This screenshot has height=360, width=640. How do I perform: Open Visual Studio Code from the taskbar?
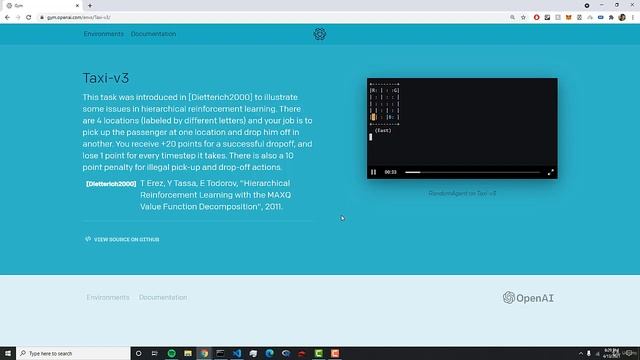(x=237, y=353)
